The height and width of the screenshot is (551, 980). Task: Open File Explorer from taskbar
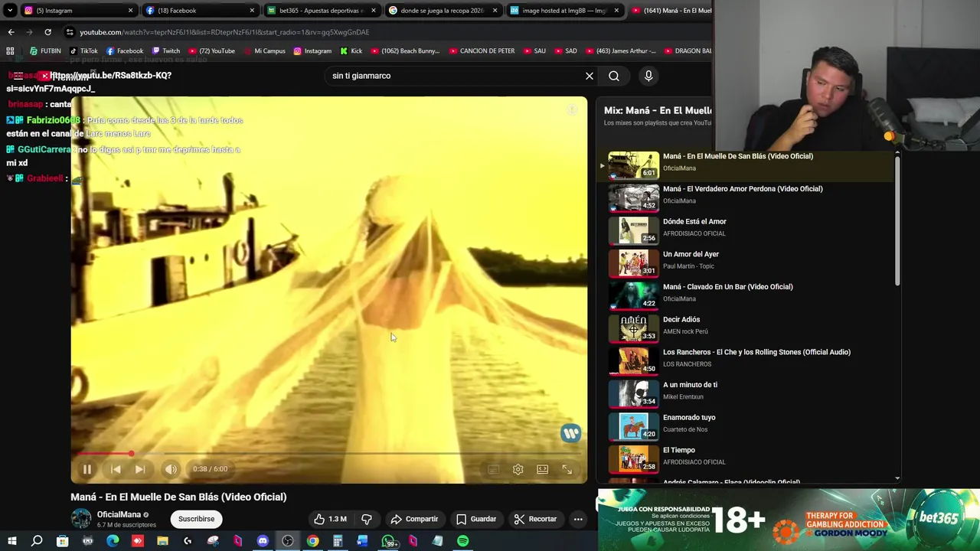pyautogui.click(x=162, y=541)
